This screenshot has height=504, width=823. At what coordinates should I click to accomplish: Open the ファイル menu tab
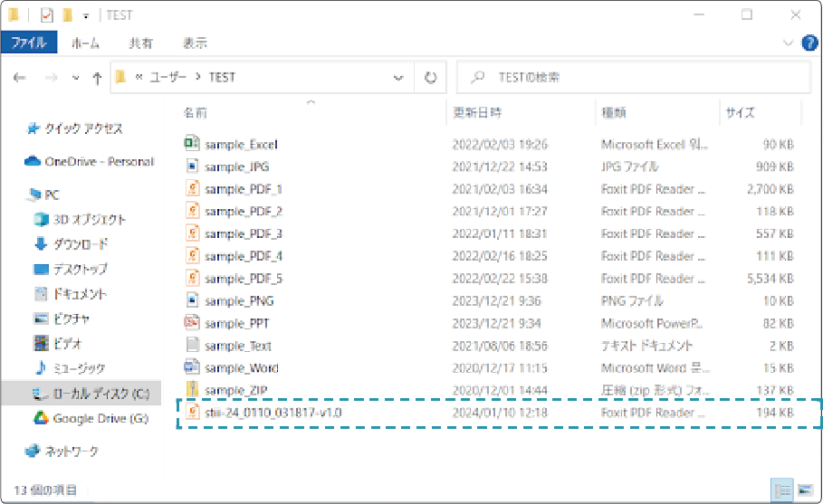[x=29, y=43]
